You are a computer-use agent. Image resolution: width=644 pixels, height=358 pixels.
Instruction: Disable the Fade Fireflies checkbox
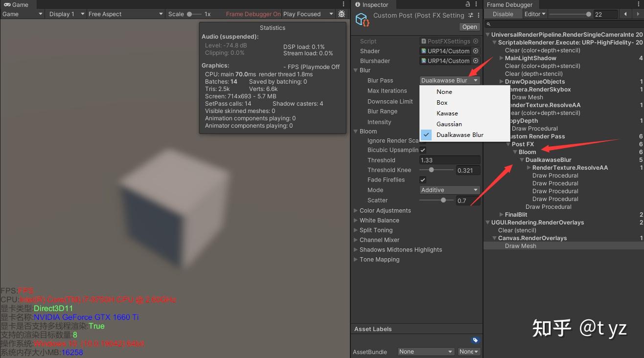click(423, 180)
